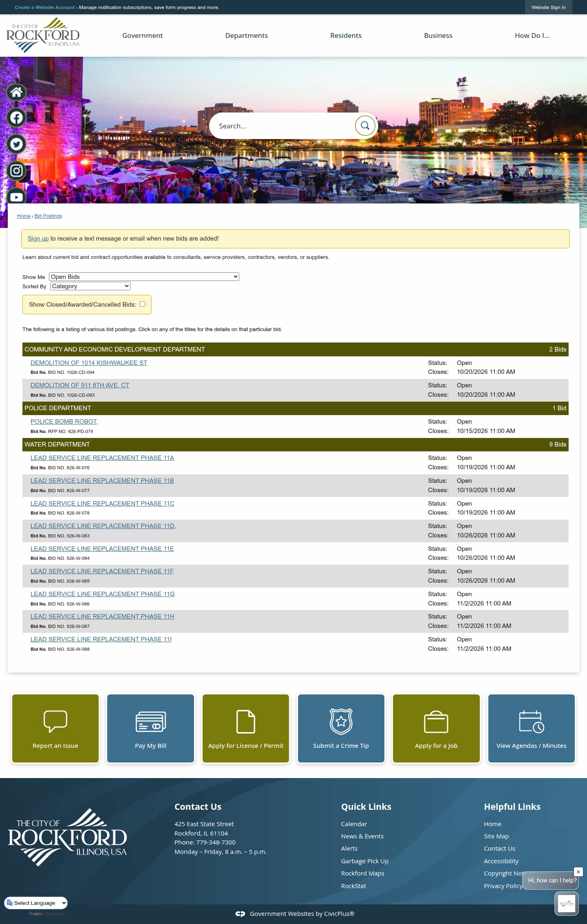
Task: Open Lead Service Line Replacement Phase 11A
Action: coord(102,458)
